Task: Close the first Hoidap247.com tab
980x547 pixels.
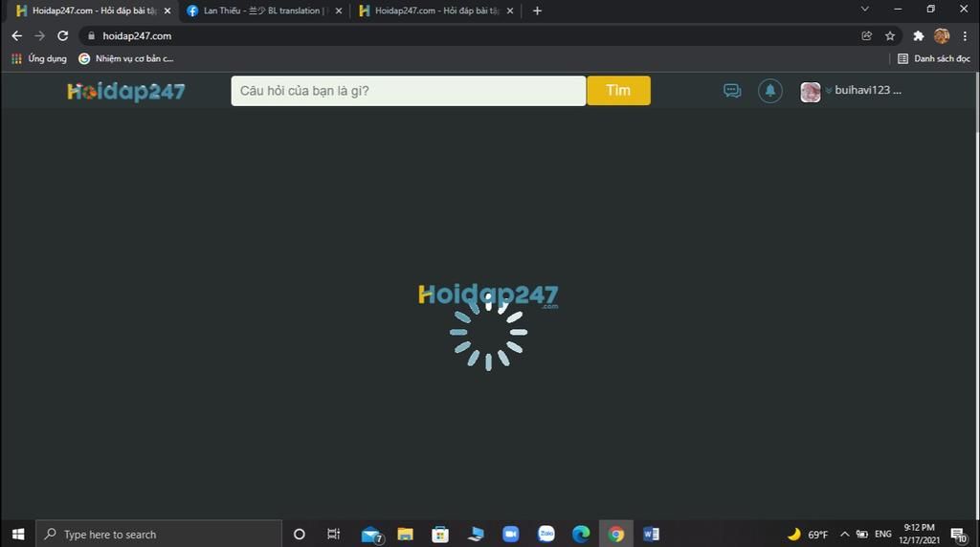Action: pos(167,11)
